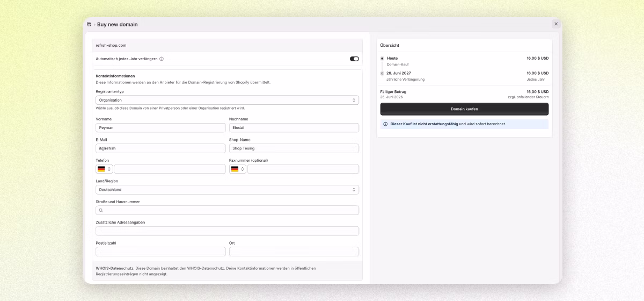Click the Nachname field containing Etedali

click(x=294, y=128)
